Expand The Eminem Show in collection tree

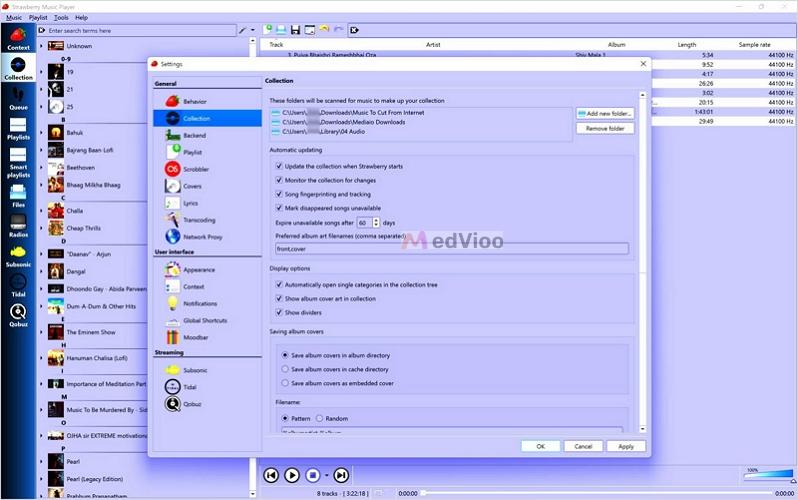click(41, 332)
